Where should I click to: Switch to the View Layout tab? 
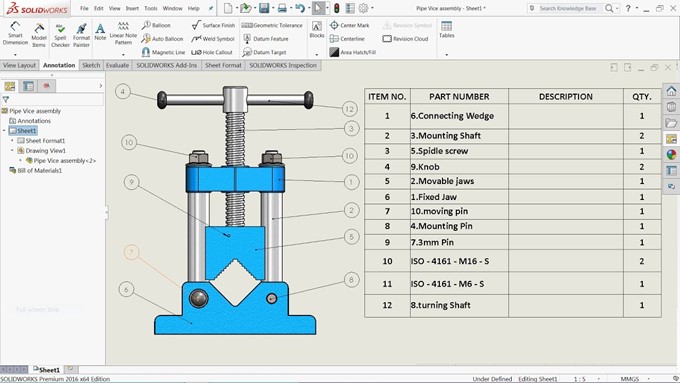tap(19, 65)
